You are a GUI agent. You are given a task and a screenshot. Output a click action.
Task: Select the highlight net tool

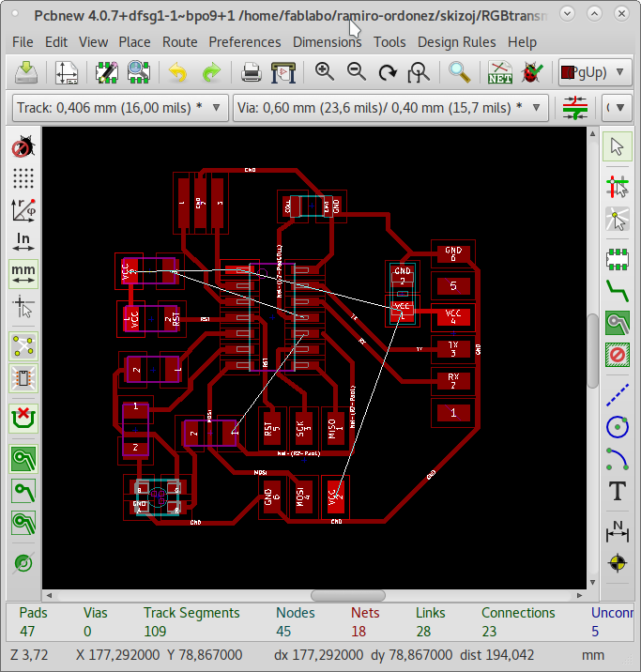tap(618, 187)
